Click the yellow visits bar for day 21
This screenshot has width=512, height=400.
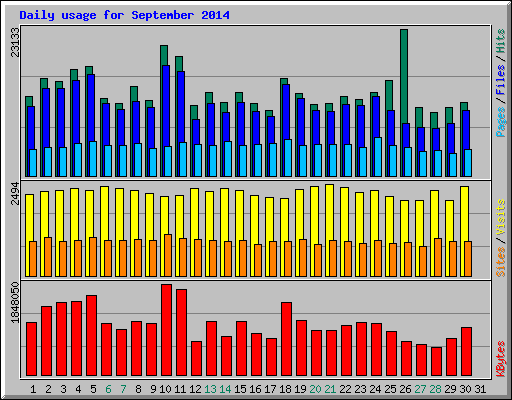point(329,212)
